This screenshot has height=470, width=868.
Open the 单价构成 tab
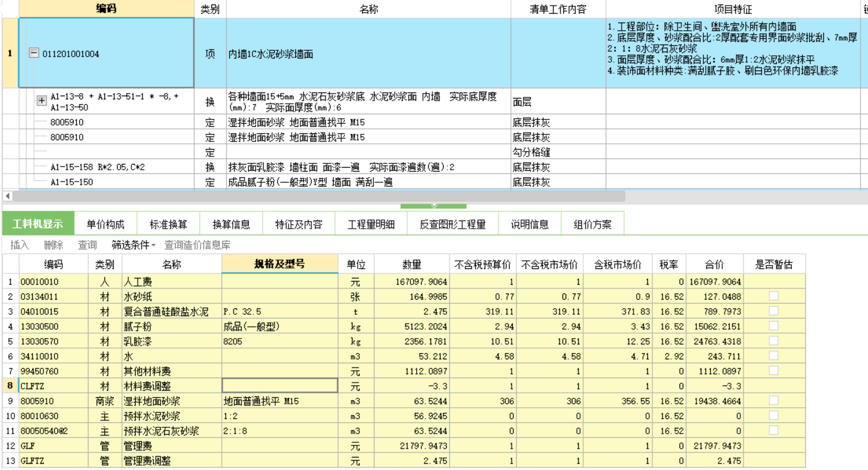click(106, 224)
